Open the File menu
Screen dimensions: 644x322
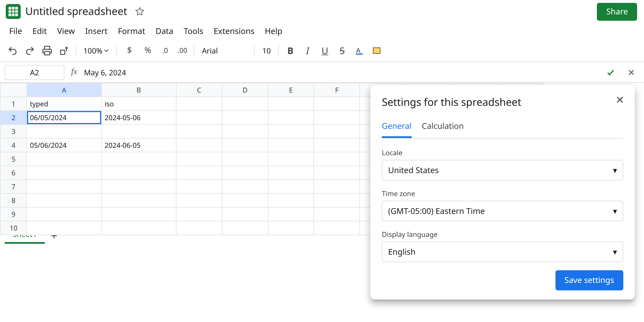tap(16, 31)
